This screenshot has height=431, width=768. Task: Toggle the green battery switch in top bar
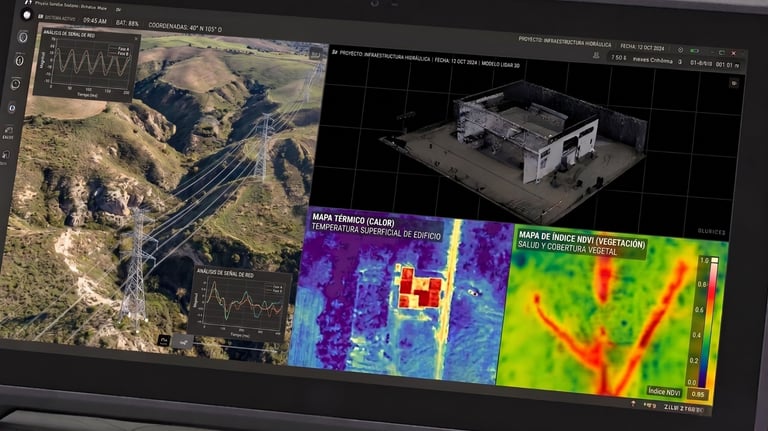click(695, 51)
